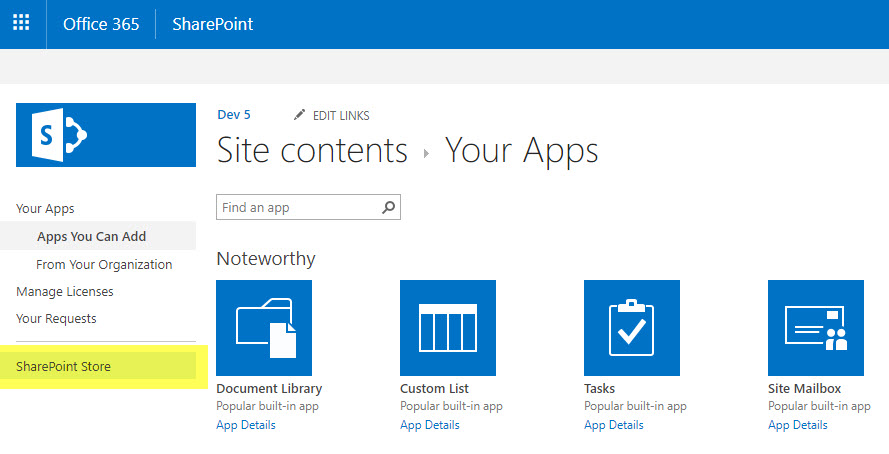889x454 pixels.
Task: Open the Document Library title link
Action: coord(269,389)
